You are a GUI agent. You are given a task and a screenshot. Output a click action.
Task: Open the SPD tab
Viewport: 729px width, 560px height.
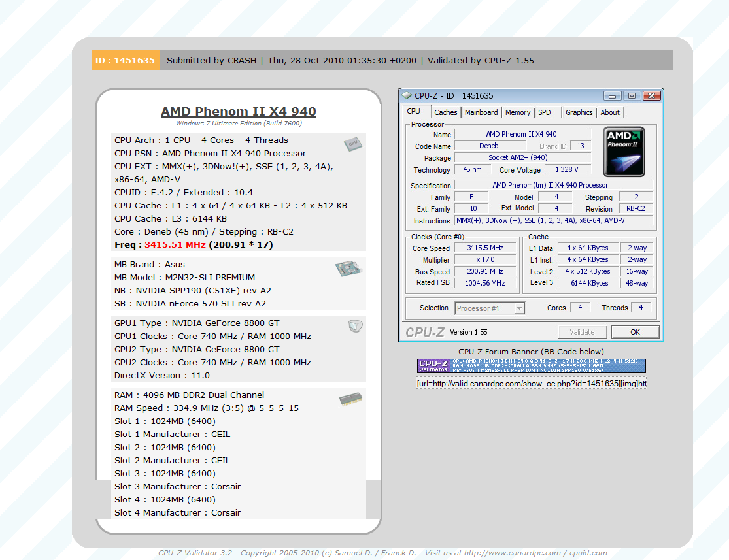tap(545, 112)
